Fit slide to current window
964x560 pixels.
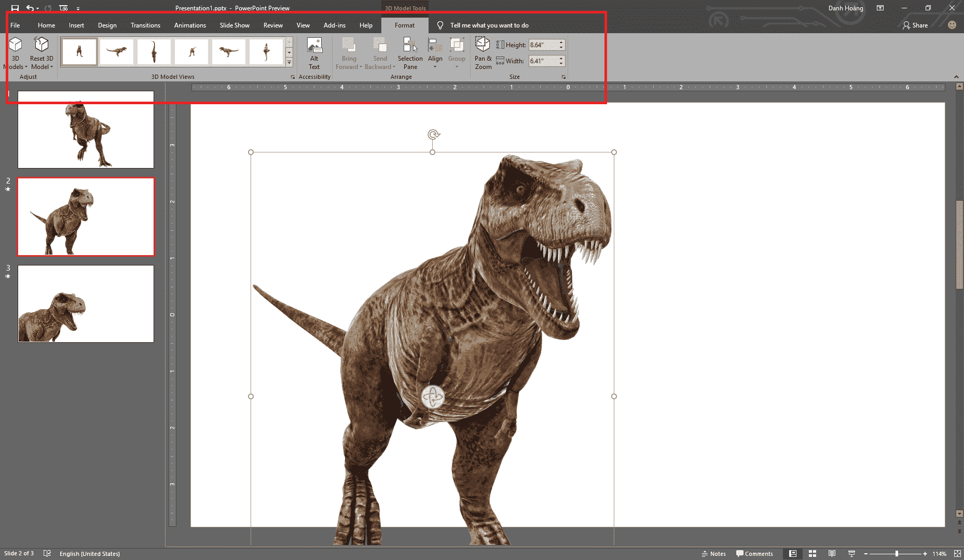(x=957, y=554)
